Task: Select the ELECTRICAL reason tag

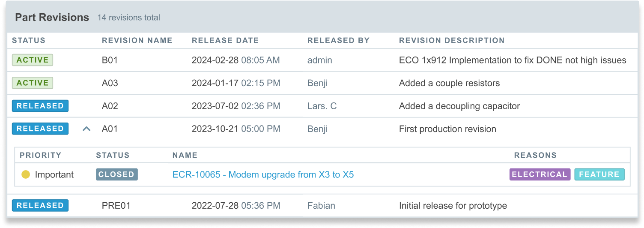Action: tap(540, 174)
